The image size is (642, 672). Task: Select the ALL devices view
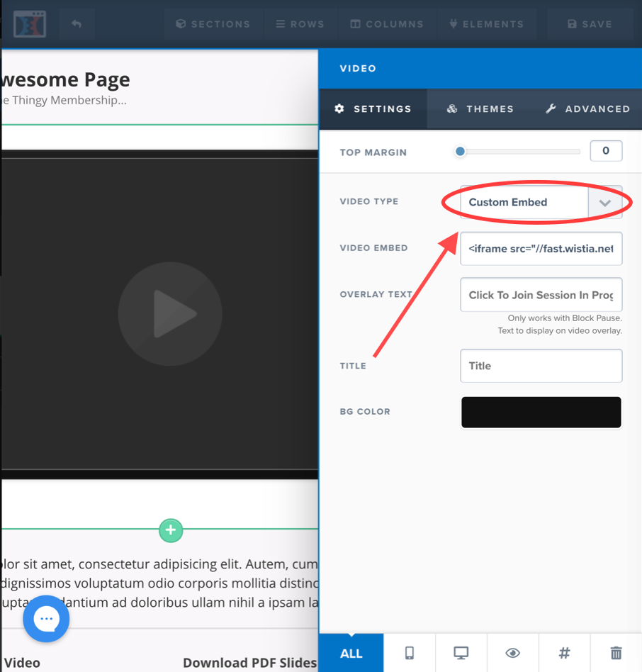click(351, 653)
